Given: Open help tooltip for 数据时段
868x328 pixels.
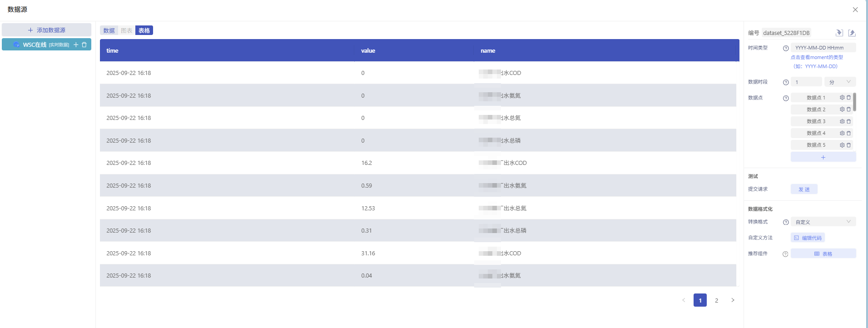Looking at the screenshot, I should coord(786,82).
